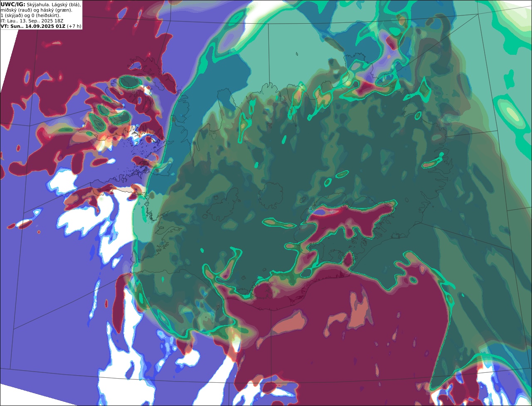
Task: Select the word 'Skýjahula' in the legend
Action: [x=38, y=5]
